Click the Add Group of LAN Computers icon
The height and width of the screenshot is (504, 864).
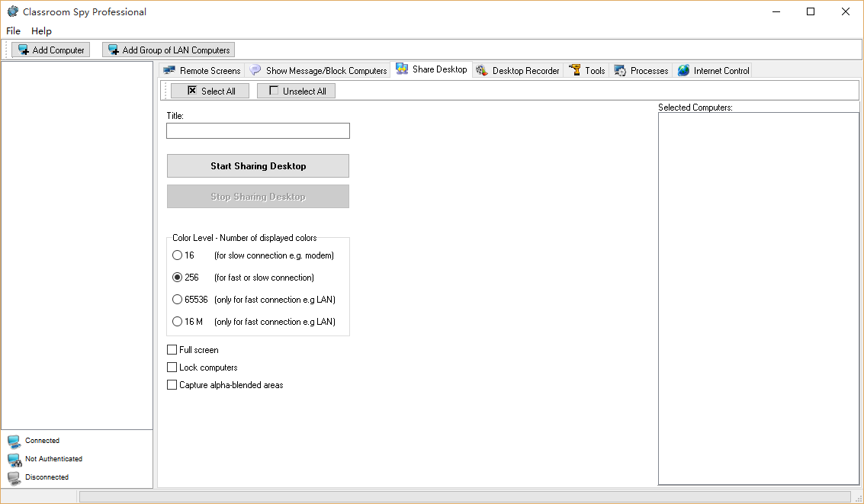click(x=114, y=50)
